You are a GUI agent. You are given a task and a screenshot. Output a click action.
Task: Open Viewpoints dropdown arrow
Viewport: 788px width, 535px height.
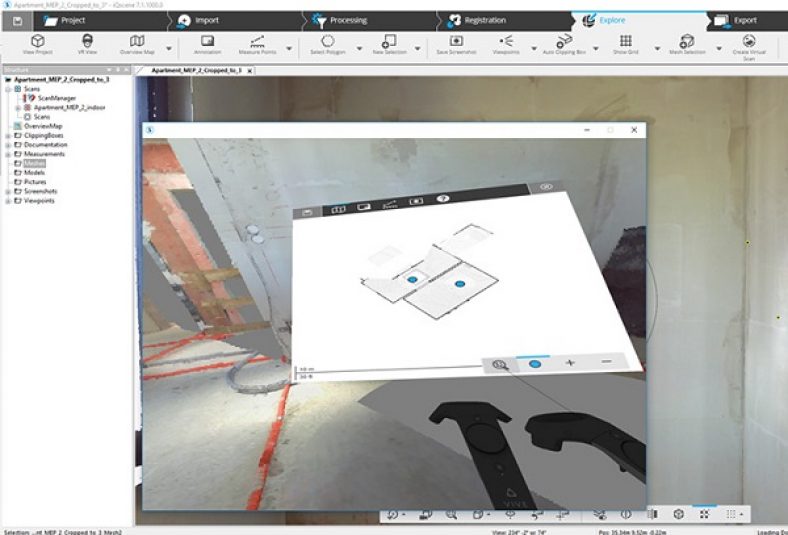[x=534, y=49]
